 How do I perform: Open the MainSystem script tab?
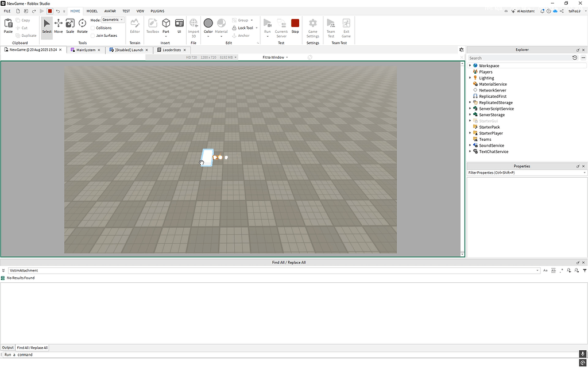86,50
